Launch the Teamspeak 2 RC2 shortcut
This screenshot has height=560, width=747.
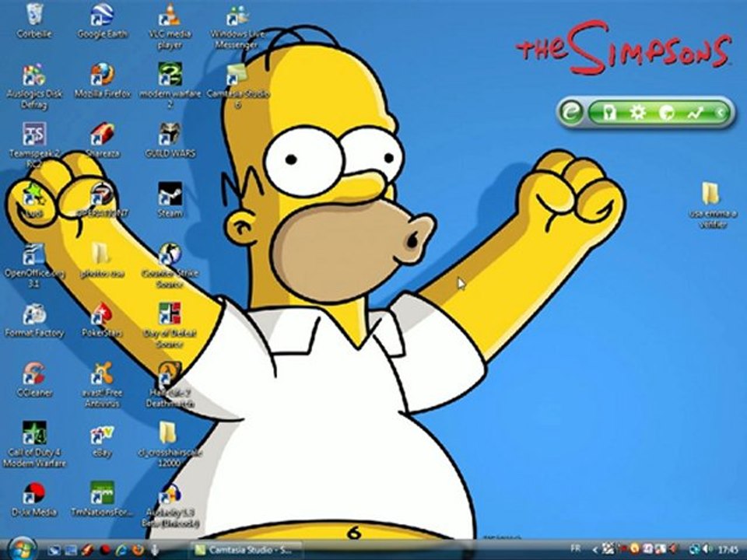coord(33,145)
